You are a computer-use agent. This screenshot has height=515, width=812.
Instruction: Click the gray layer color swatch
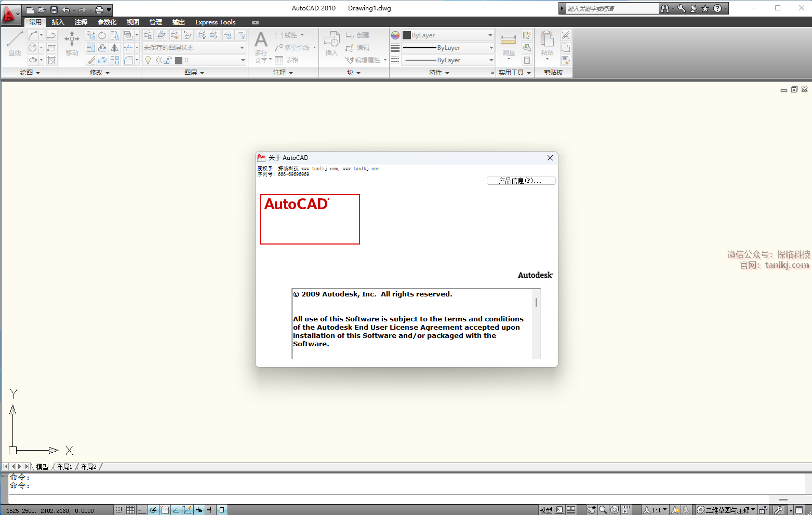click(179, 60)
